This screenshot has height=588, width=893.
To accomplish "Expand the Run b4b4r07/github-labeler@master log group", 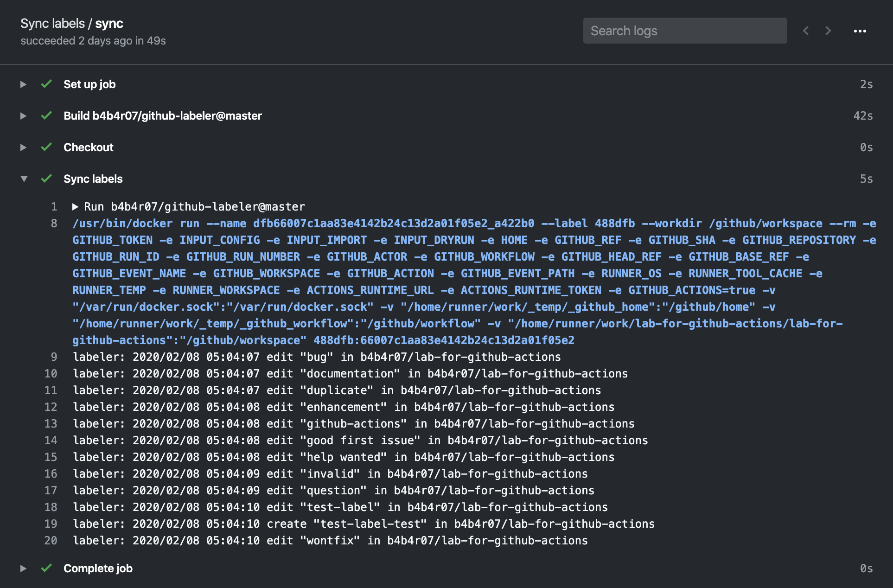I will pyautogui.click(x=75, y=207).
